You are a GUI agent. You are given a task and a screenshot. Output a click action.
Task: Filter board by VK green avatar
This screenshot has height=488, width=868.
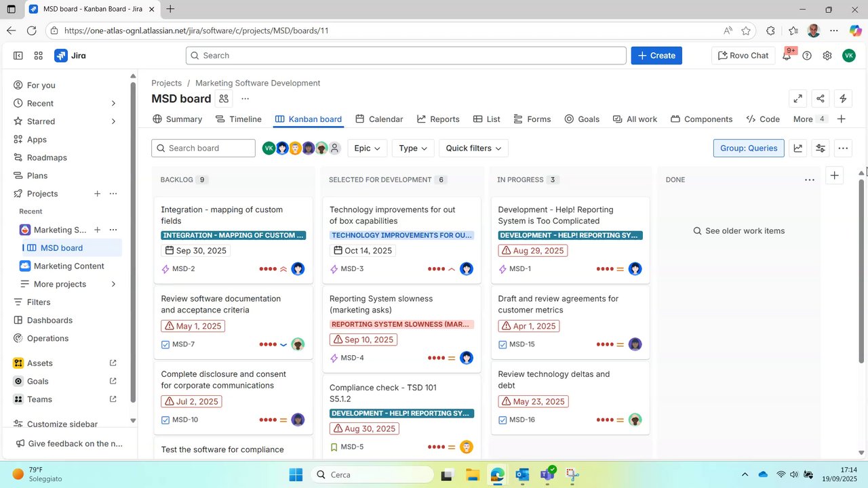pyautogui.click(x=269, y=148)
